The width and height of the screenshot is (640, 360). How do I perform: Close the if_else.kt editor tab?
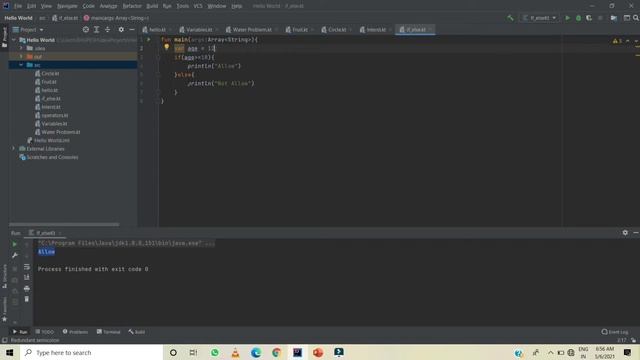(x=430, y=29)
